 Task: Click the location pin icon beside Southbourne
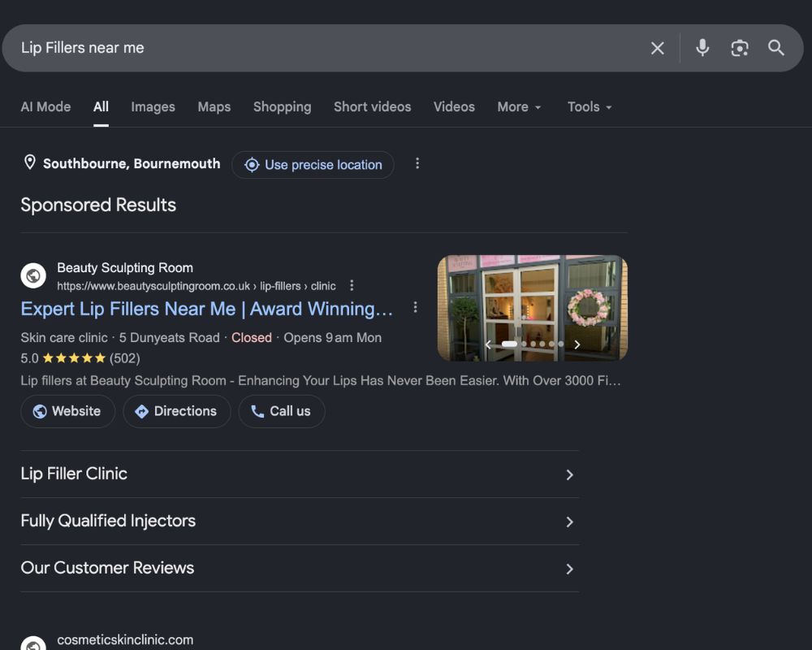coord(30,162)
